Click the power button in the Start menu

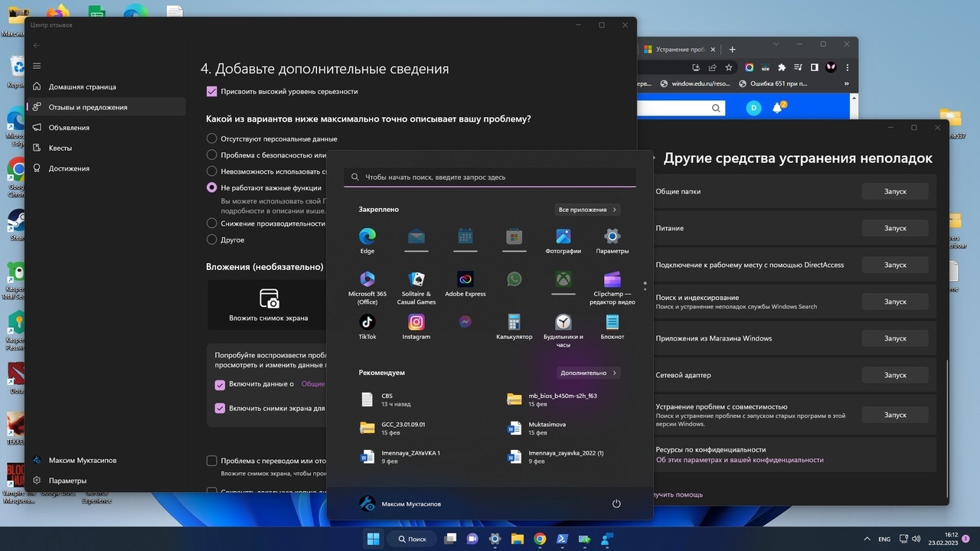(616, 504)
